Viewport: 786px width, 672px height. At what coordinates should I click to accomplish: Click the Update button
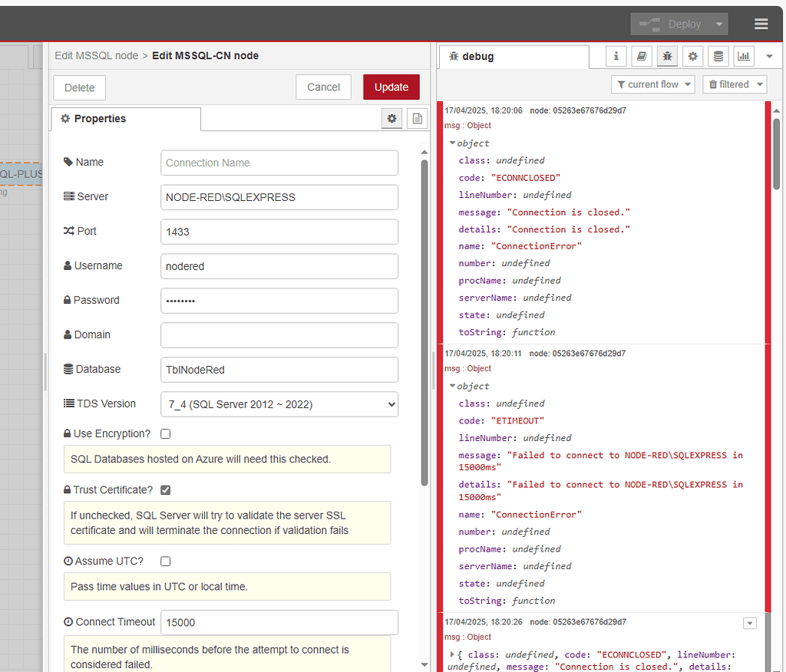(x=391, y=87)
